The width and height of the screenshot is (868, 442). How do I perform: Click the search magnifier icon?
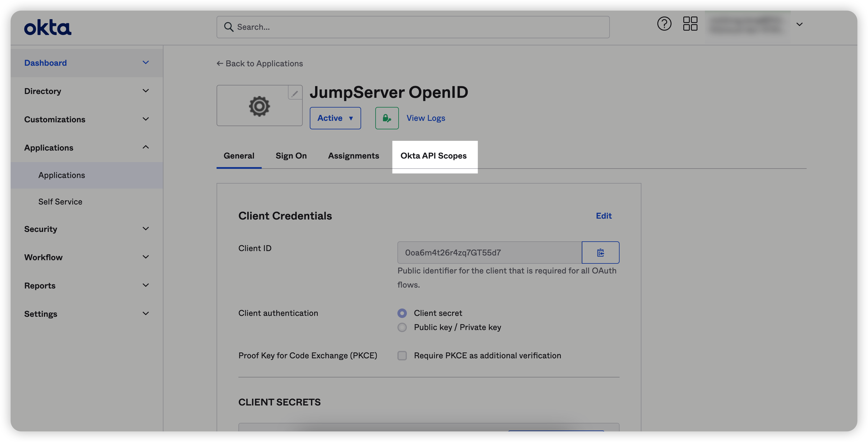coord(229,27)
